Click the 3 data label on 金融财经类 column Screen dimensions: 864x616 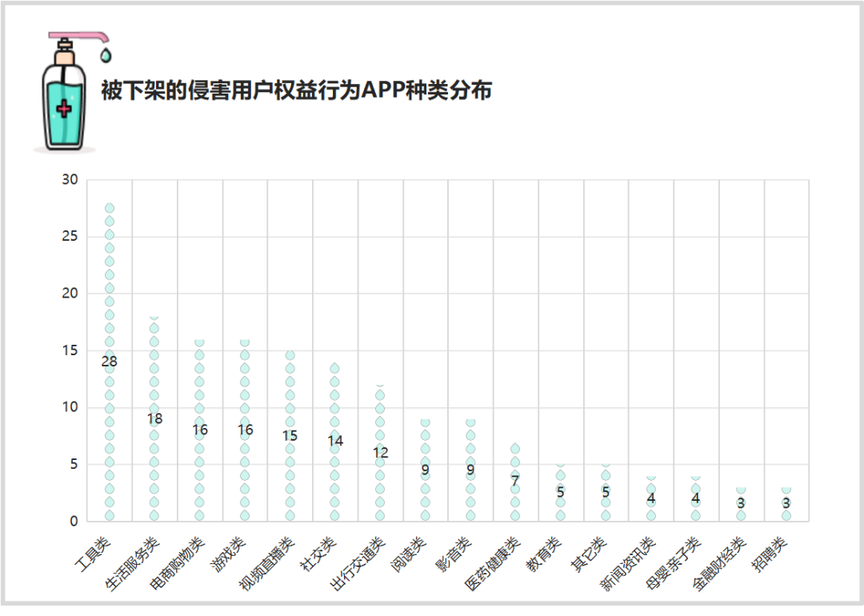pyautogui.click(x=741, y=503)
